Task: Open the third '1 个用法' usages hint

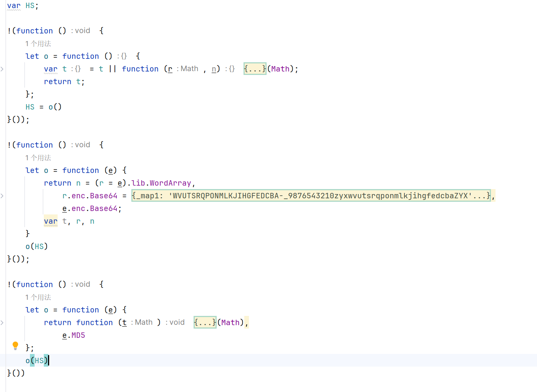Action: 38,297
